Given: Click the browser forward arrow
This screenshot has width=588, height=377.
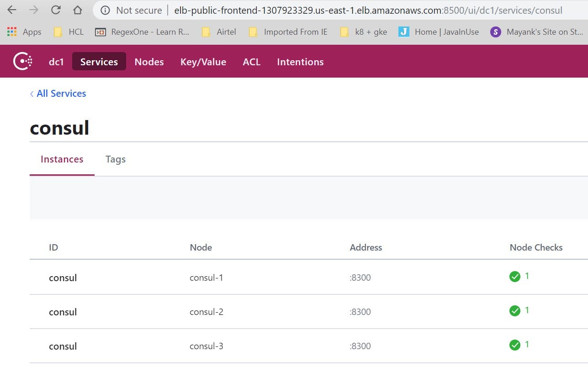Looking at the screenshot, I should 34,10.
